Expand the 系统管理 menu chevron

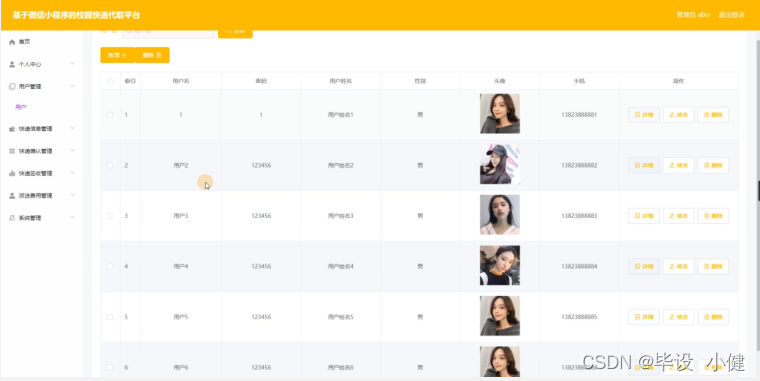(x=72, y=218)
